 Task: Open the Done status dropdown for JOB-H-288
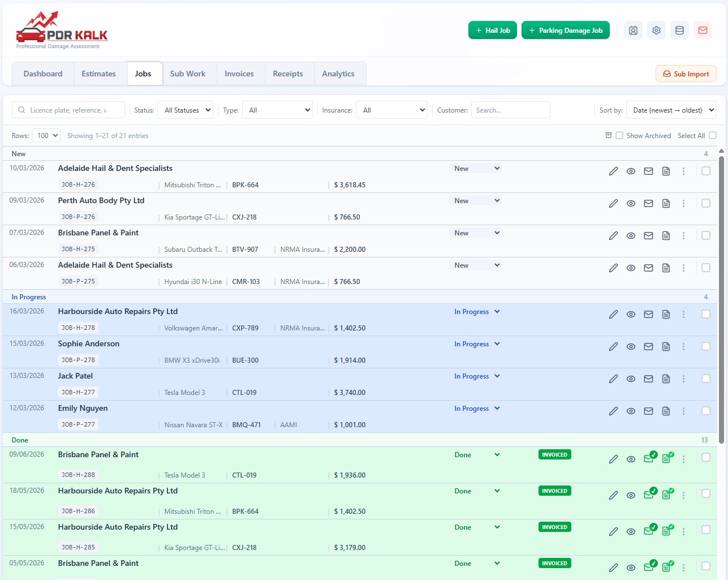(x=476, y=455)
